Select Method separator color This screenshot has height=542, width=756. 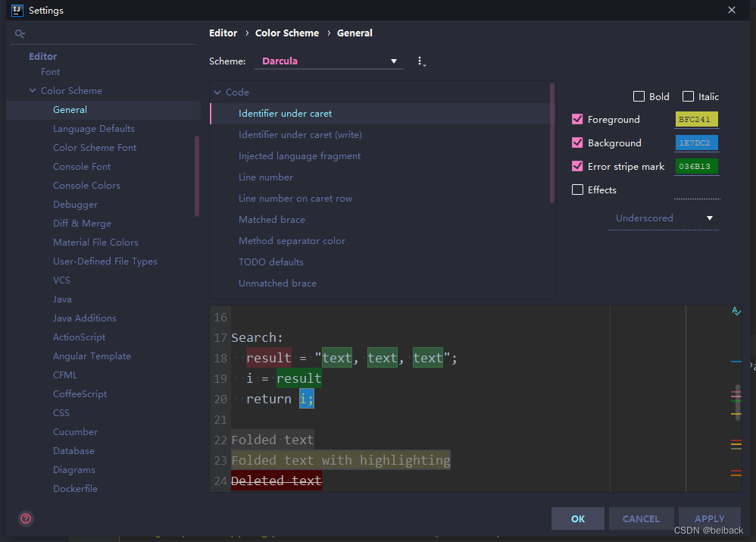(292, 241)
